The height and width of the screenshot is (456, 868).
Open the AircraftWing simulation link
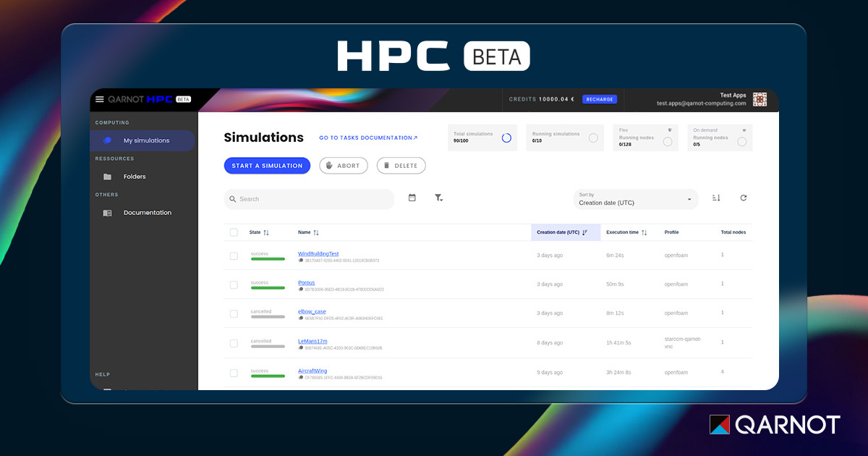click(312, 371)
